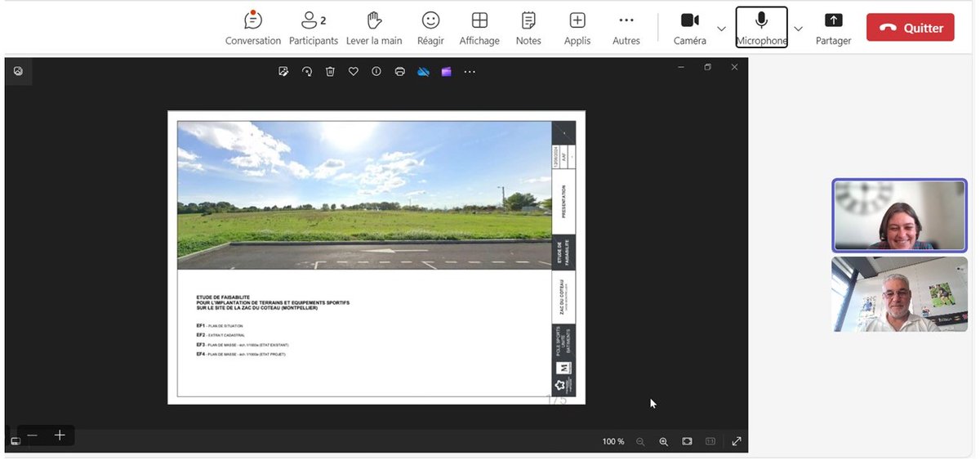980x460 pixels.
Task: Print the displayed image
Action: pos(399,71)
